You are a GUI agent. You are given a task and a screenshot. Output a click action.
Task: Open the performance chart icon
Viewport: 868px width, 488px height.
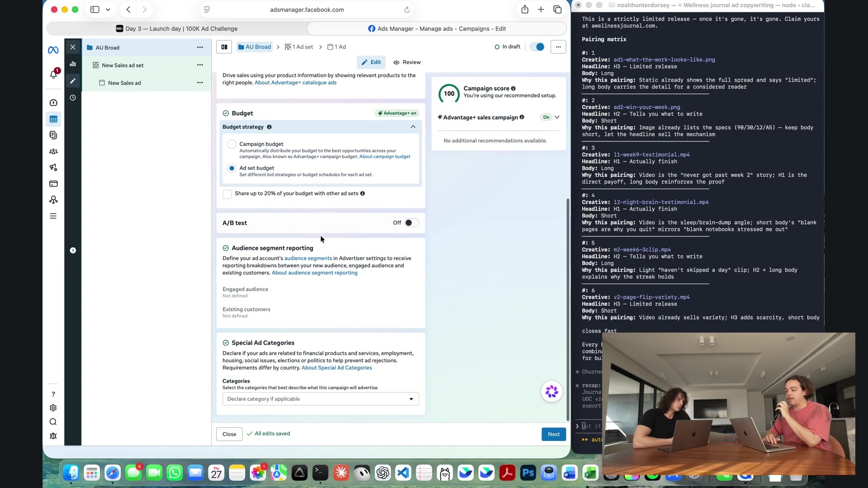point(73,64)
